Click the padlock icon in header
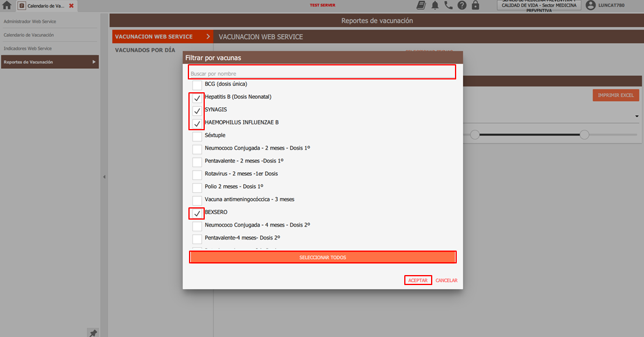 475,5
